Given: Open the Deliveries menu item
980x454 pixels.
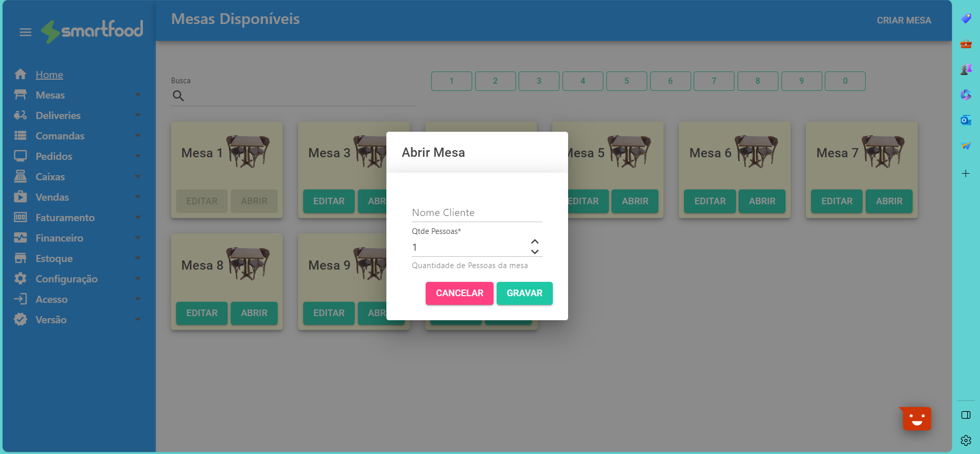Looking at the screenshot, I should pos(58,115).
